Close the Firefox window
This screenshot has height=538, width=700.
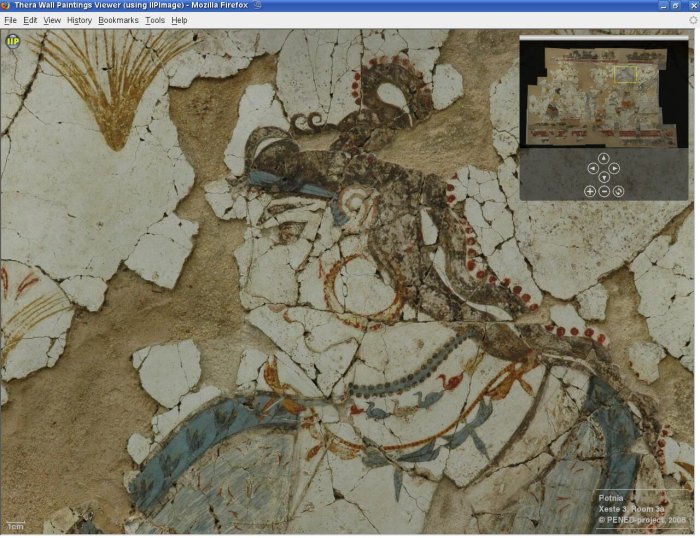693,5
